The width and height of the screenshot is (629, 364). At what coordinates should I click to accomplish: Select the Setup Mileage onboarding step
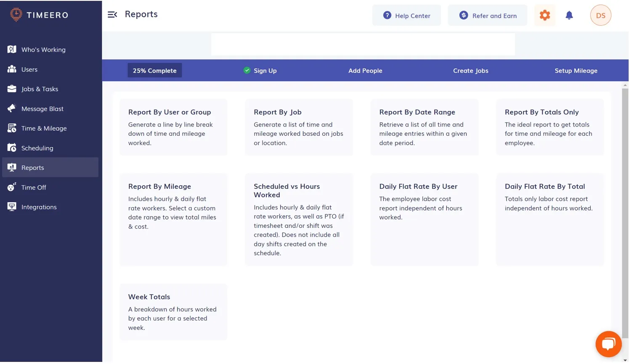coord(576,71)
